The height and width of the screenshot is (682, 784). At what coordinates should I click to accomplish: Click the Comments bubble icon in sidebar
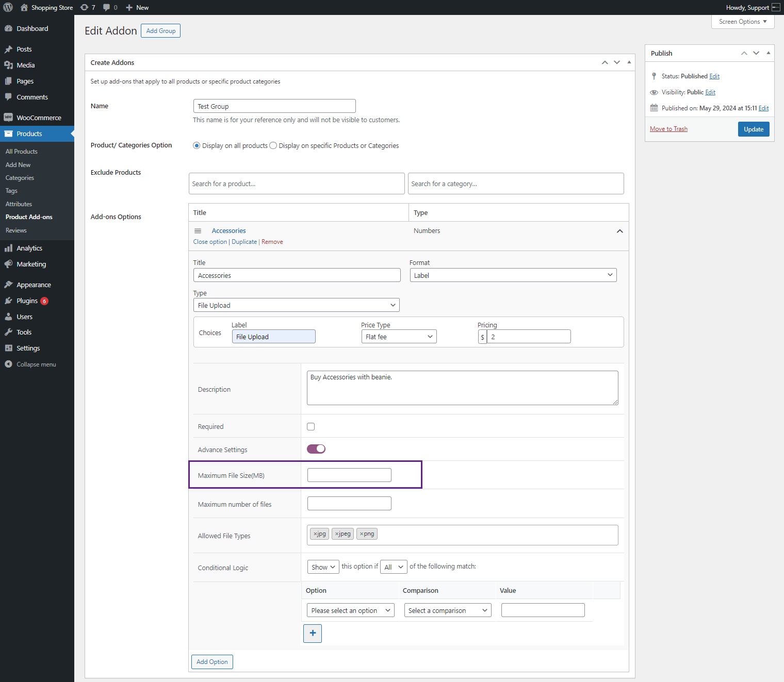8,97
